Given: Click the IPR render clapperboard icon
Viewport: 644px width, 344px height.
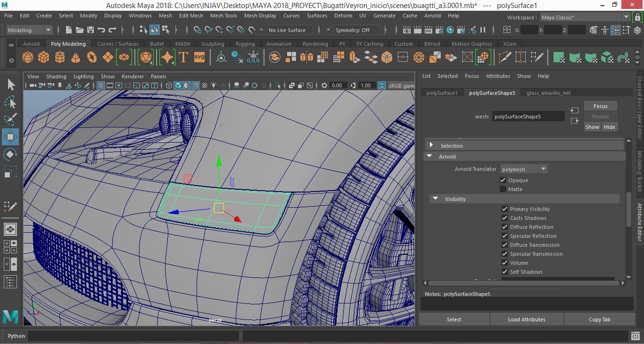Looking at the screenshot, I should (429, 30).
